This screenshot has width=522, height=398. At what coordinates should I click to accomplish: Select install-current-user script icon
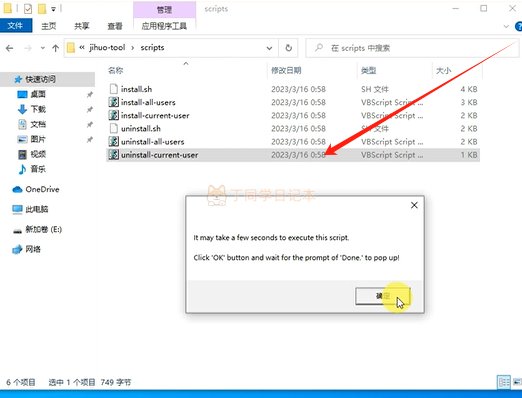pos(114,115)
